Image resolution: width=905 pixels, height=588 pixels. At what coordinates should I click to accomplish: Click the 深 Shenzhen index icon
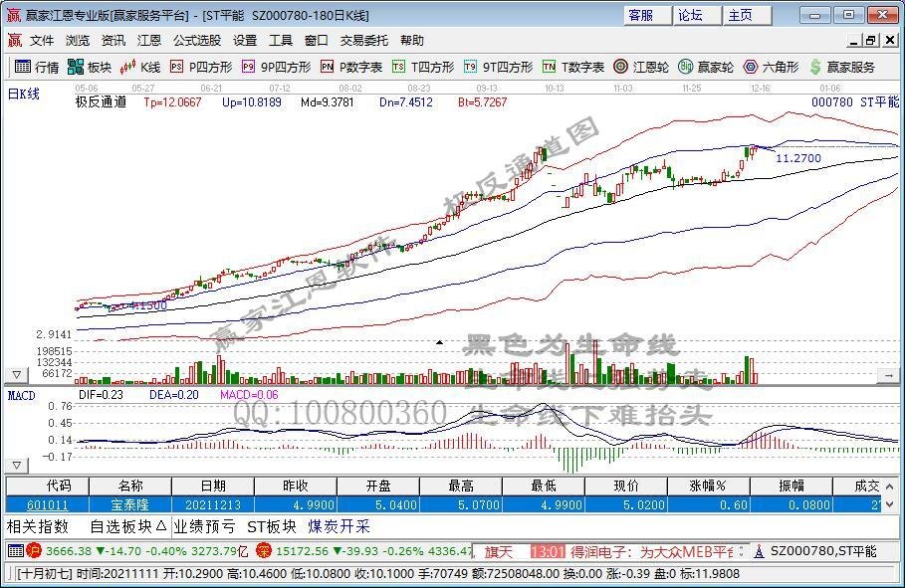[x=264, y=551]
